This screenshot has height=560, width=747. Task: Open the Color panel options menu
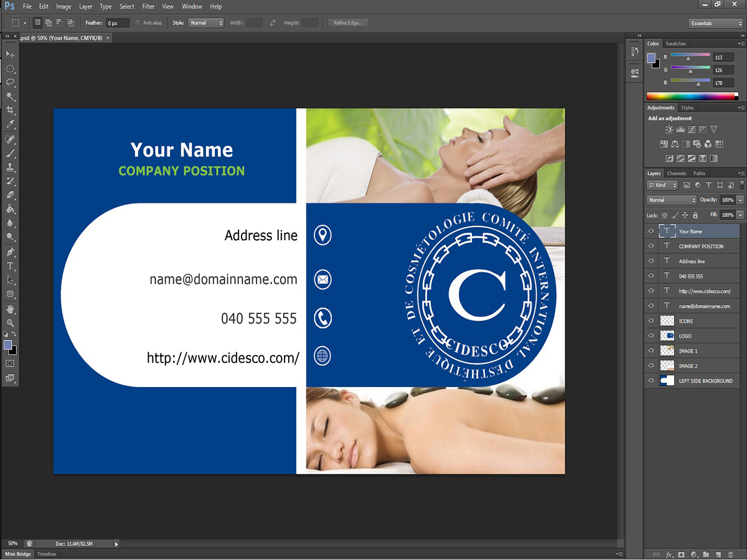741,44
